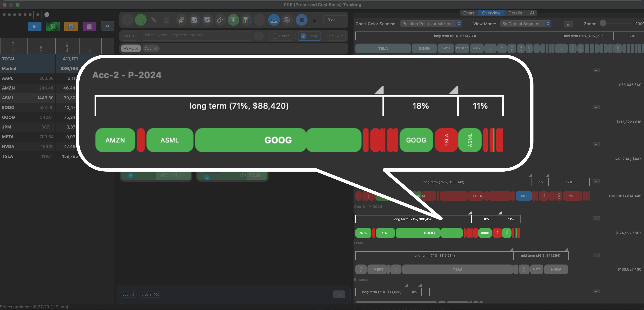
Task: Click the trash can delete icon
Action: tap(166, 20)
